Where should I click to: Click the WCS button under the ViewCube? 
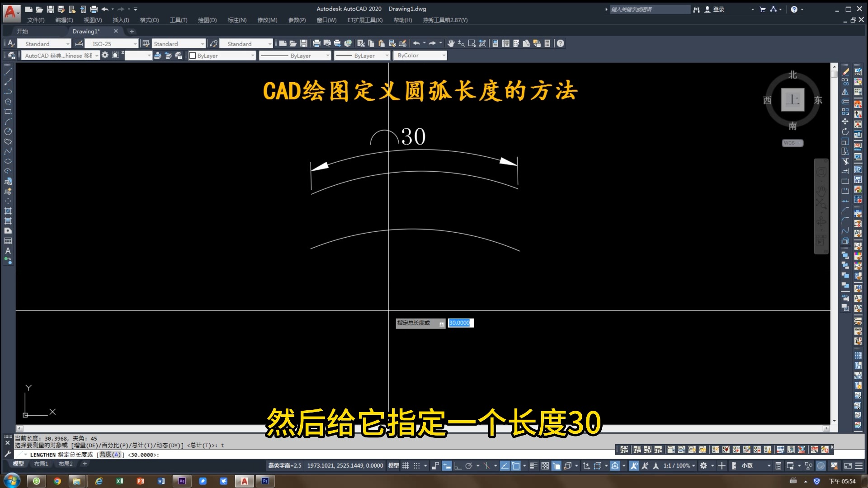[793, 143]
